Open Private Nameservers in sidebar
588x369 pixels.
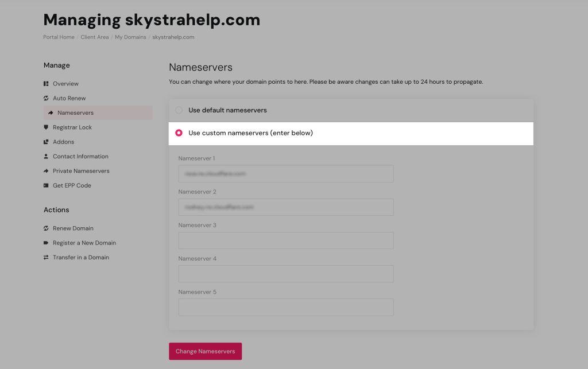coord(81,171)
